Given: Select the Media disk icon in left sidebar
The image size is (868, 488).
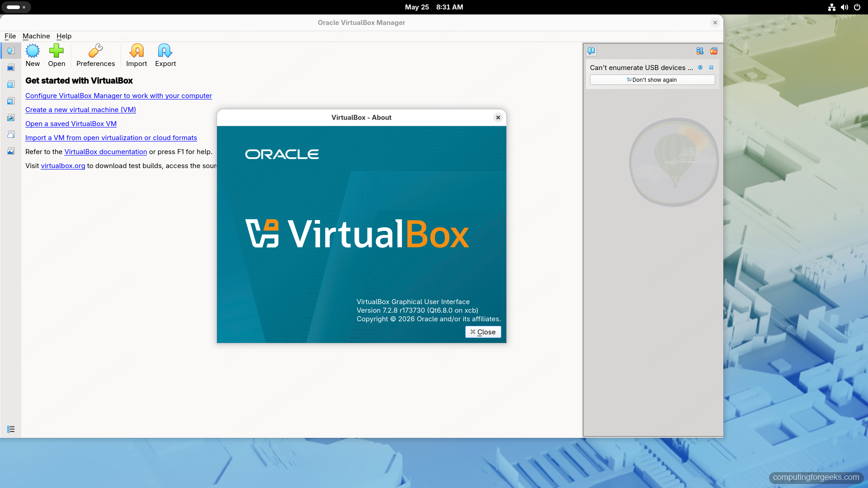Looking at the screenshot, I should (x=11, y=101).
